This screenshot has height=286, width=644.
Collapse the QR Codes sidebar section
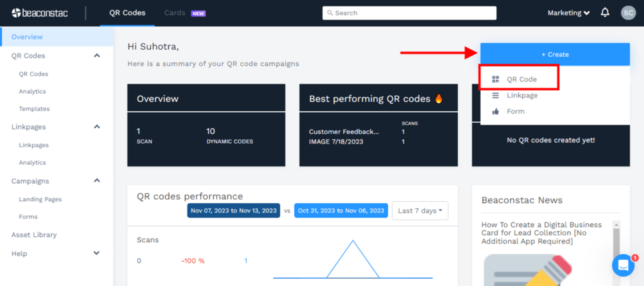[97, 55]
